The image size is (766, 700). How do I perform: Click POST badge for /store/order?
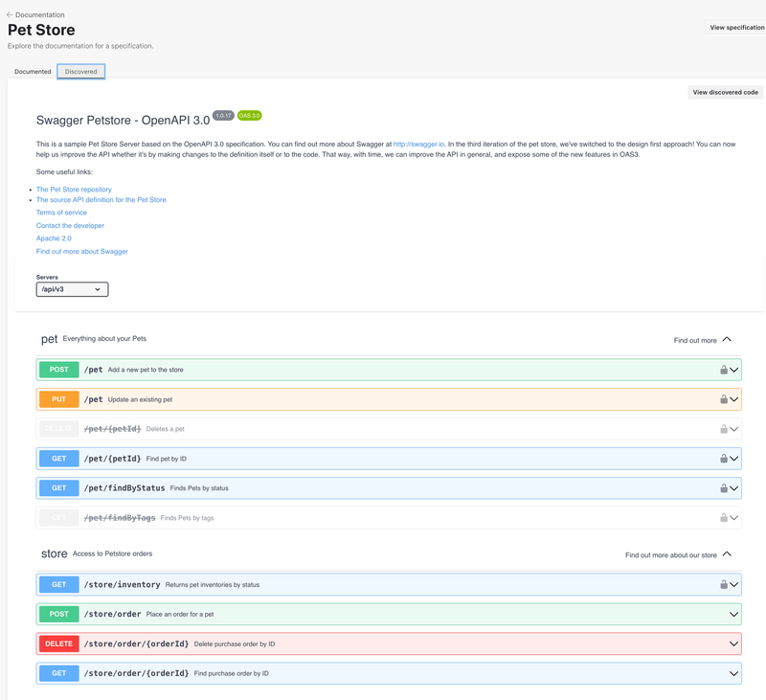58,614
